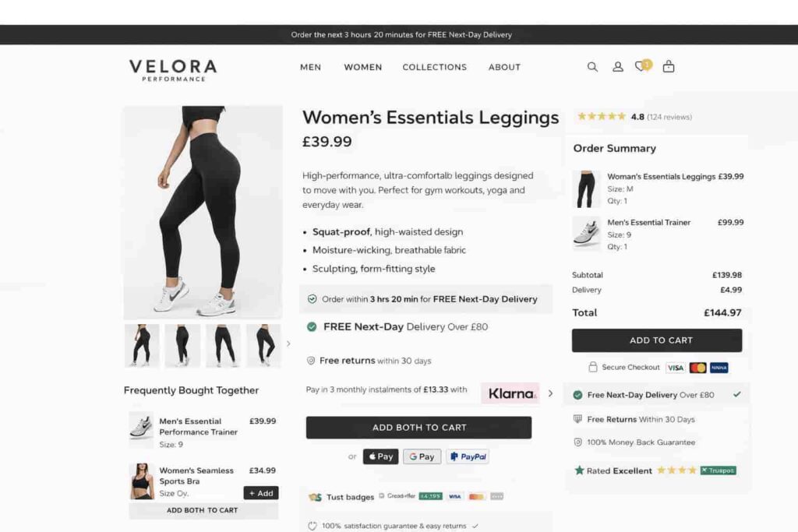The width and height of the screenshot is (798, 532).
Task: Toggle the Free Next-Day Delivery checkmark in summary
Action: click(x=737, y=394)
